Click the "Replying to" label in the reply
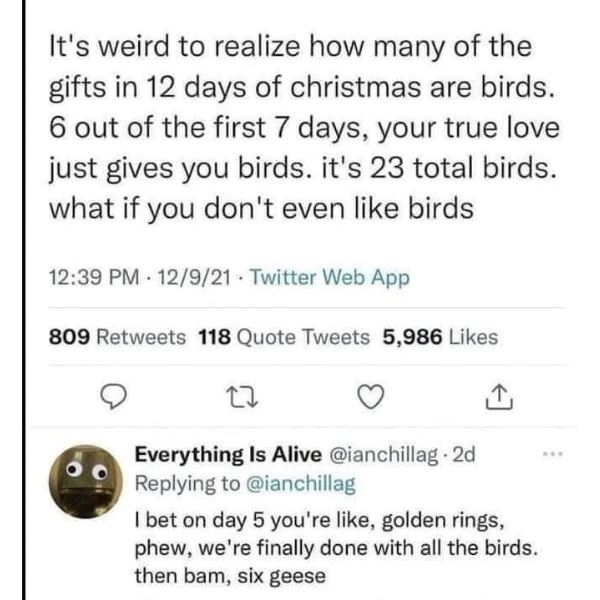Viewport: 600px width, 600px height. (187, 484)
